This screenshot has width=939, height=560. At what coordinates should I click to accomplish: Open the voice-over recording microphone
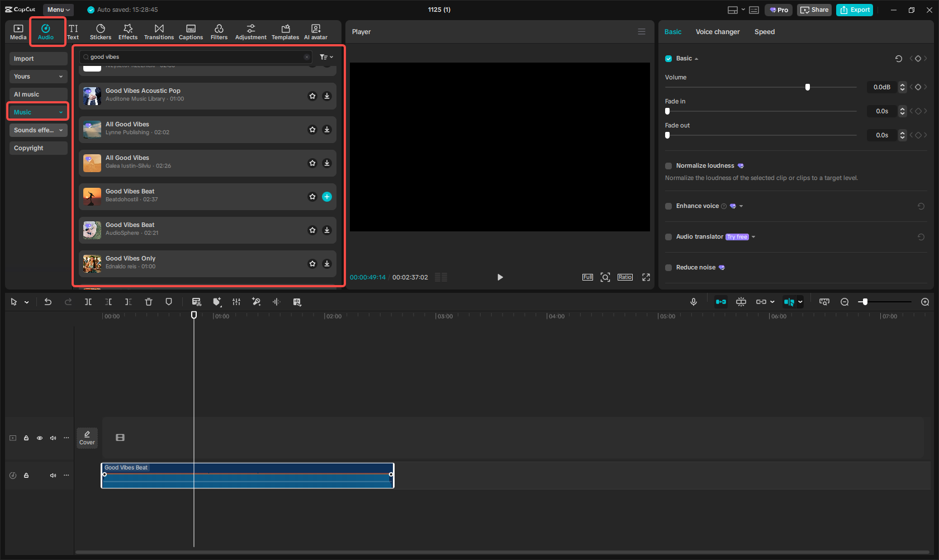[x=693, y=302]
